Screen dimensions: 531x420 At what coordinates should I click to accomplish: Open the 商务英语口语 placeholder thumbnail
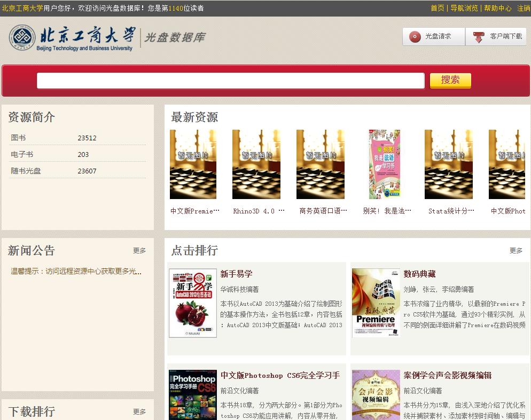pyautogui.click(x=321, y=164)
